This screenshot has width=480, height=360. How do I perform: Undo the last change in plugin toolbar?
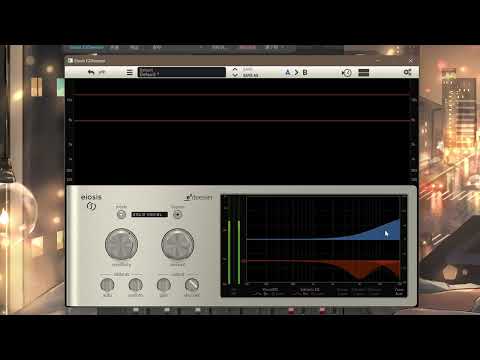[x=91, y=72]
